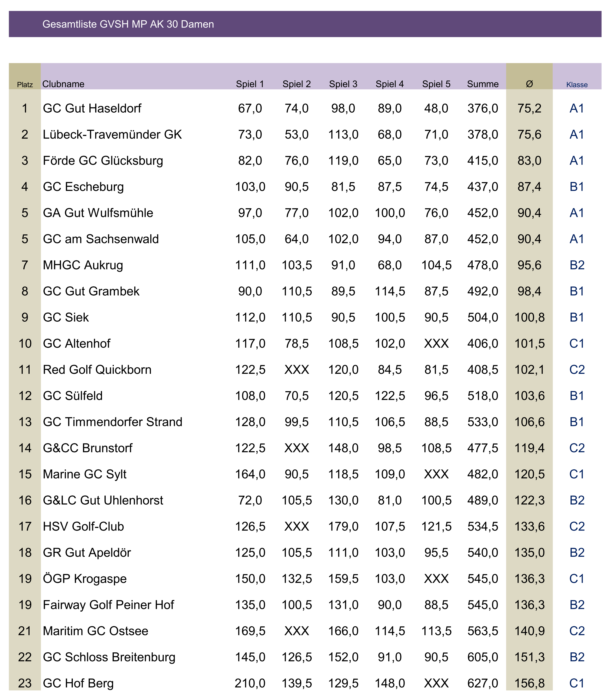Select the Spiel 5 column header
The height and width of the screenshot is (700, 610).
click(x=436, y=84)
